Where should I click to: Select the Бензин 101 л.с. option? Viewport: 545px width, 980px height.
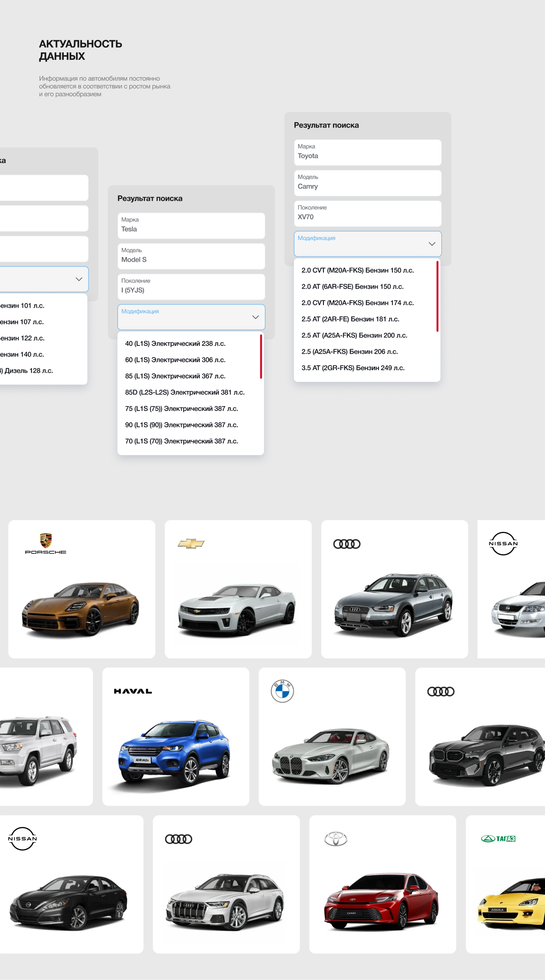[x=22, y=306]
